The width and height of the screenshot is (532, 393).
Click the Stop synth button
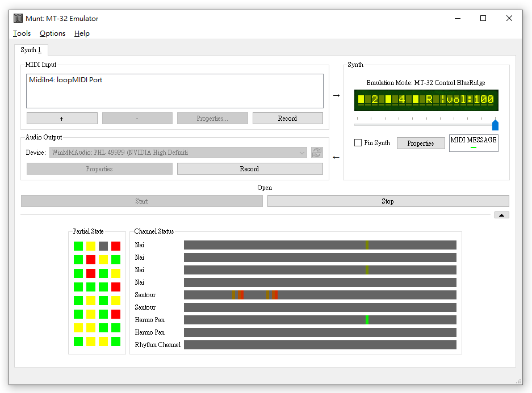[x=388, y=201]
